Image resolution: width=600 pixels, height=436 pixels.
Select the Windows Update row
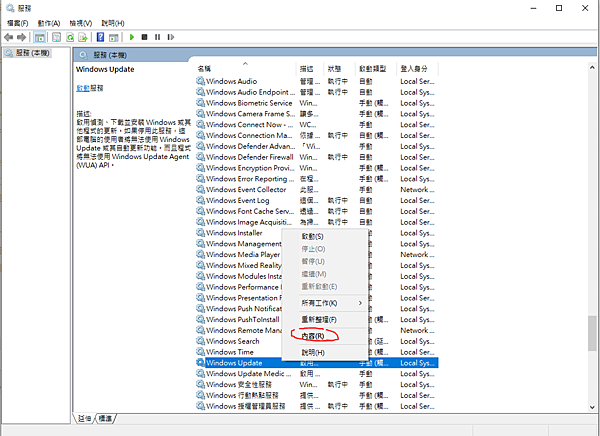click(x=317, y=363)
